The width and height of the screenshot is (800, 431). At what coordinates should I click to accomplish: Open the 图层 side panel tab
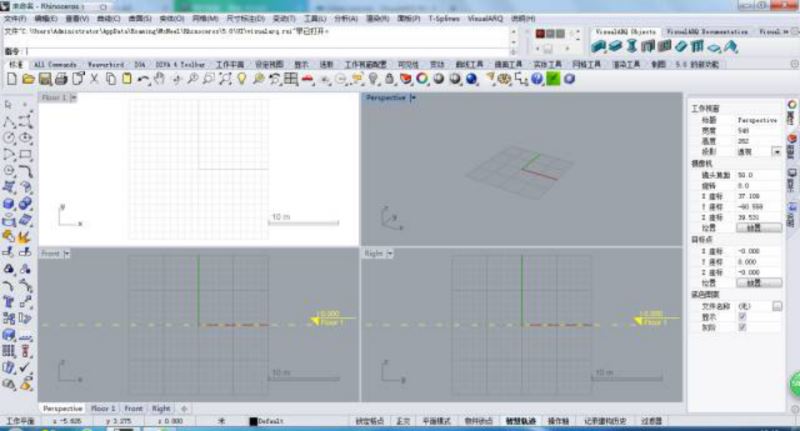click(x=791, y=145)
